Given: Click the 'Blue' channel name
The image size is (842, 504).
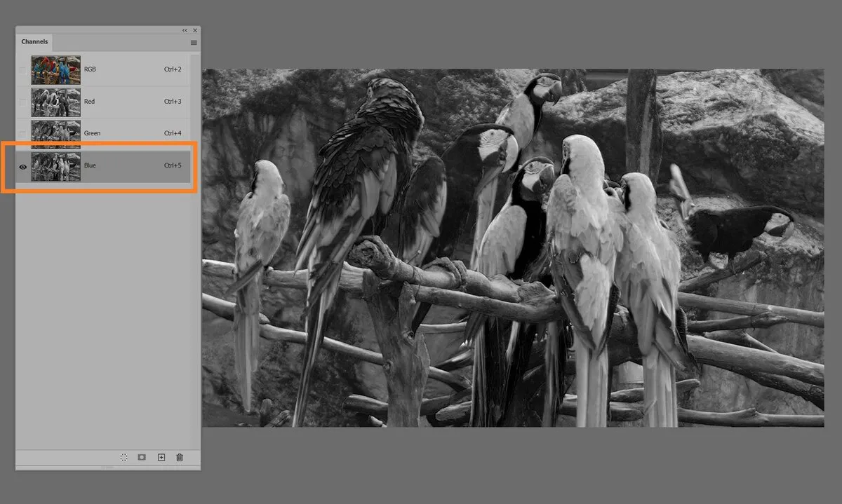Looking at the screenshot, I should pos(90,165).
